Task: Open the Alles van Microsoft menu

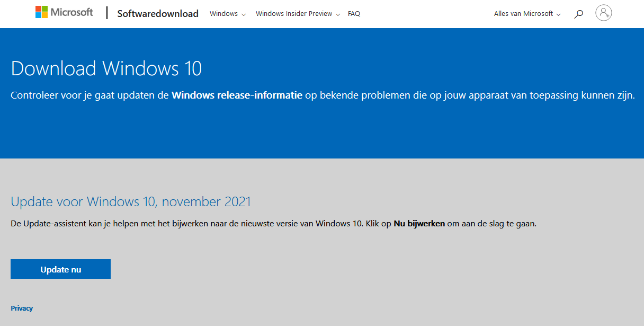Action: click(523, 14)
